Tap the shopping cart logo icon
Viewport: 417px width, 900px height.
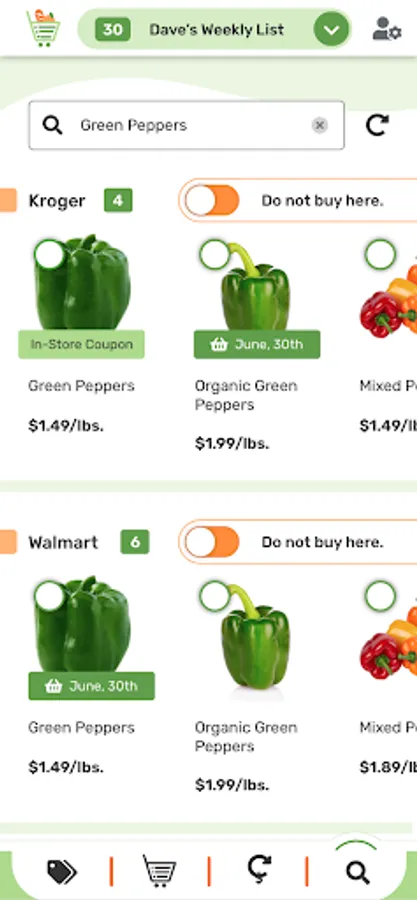43,28
